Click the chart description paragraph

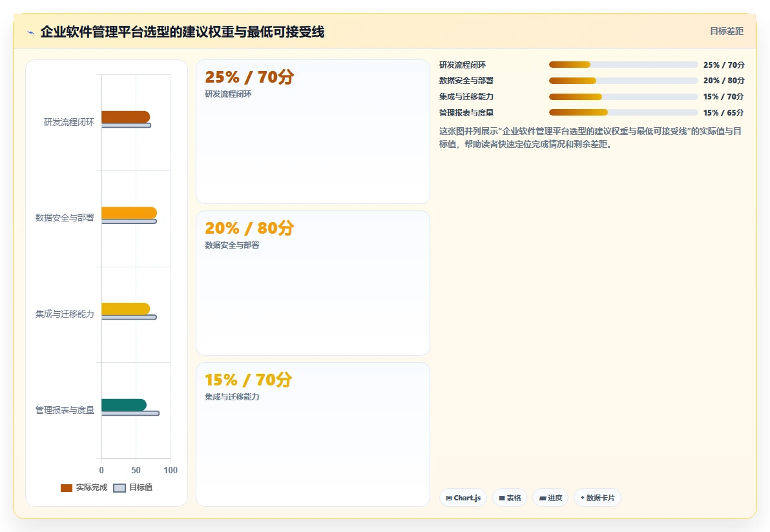coord(591,138)
